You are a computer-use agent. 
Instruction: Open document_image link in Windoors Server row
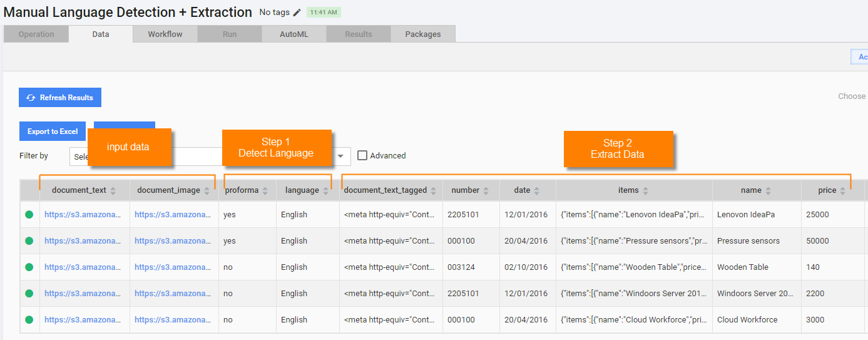(x=173, y=293)
